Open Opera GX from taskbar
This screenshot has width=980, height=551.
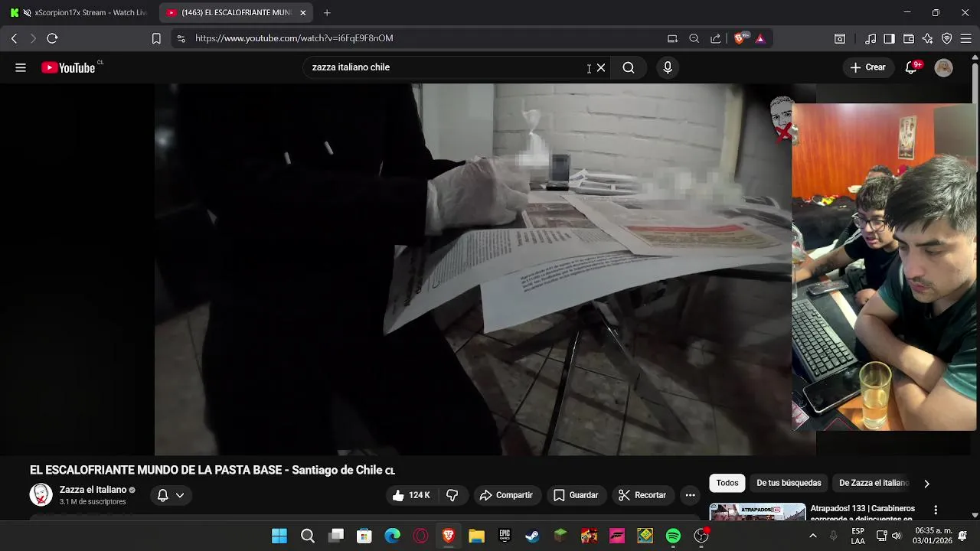click(x=420, y=536)
